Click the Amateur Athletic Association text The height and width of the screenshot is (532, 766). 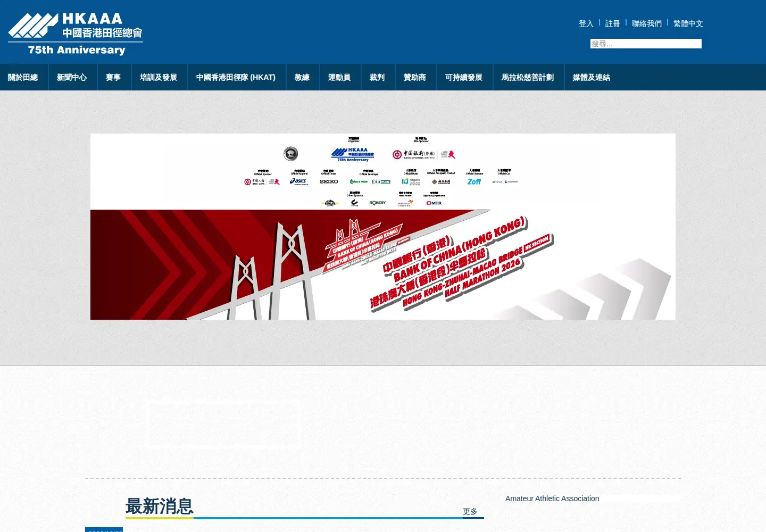552,498
